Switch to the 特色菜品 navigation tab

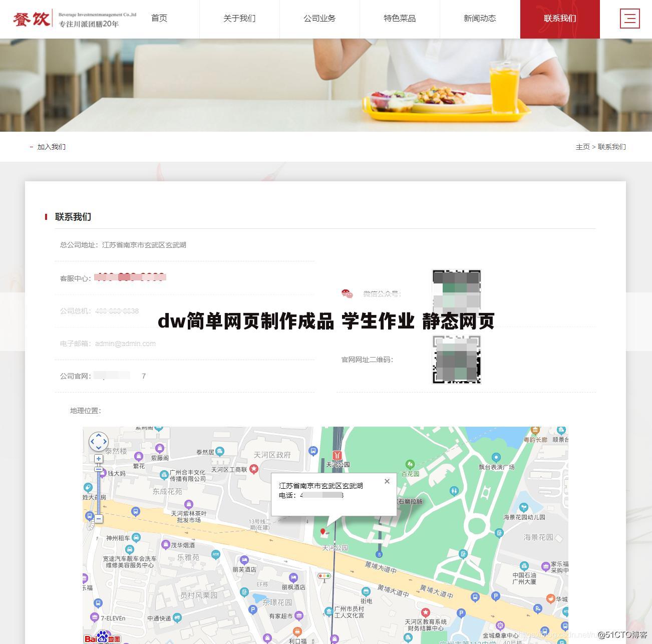399,19
